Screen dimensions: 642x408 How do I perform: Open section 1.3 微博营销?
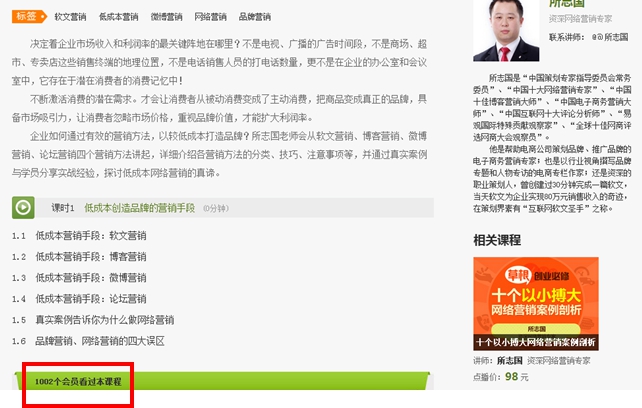point(79,278)
